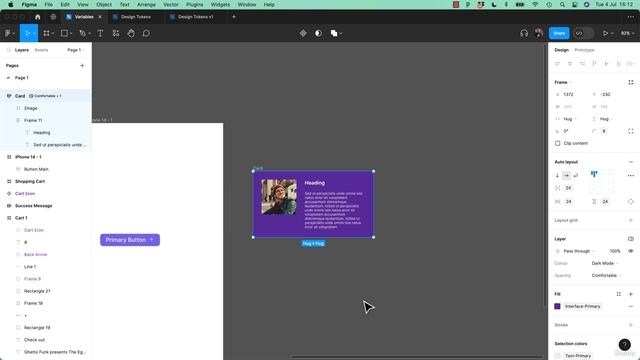Select the Frame tool
The height and width of the screenshot is (360, 640).
coord(46,33)
